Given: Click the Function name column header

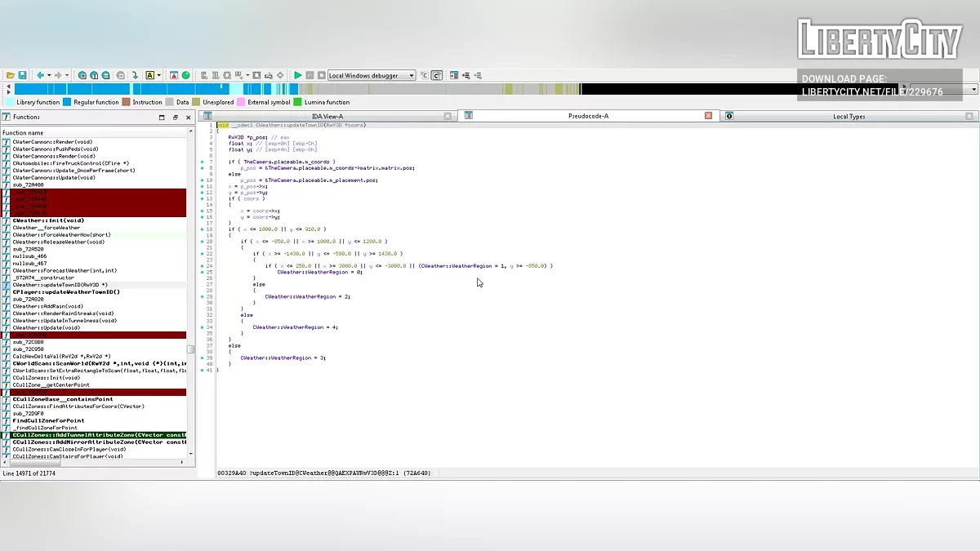Looking at the screenshot, I should tap(23, 132).
